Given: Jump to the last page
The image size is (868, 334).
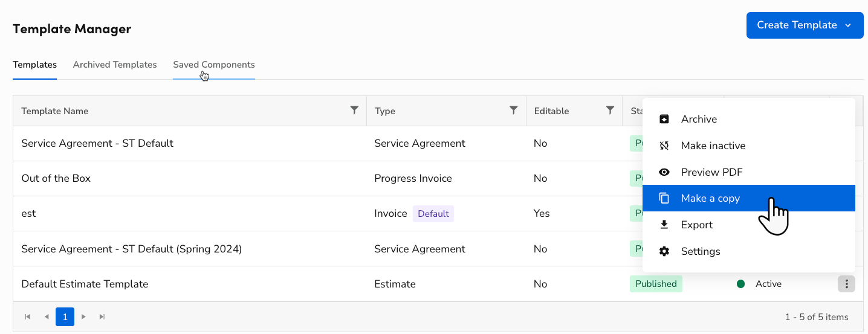Looking at the screenshot, I should pyautogui.click(x=102, y=316).
